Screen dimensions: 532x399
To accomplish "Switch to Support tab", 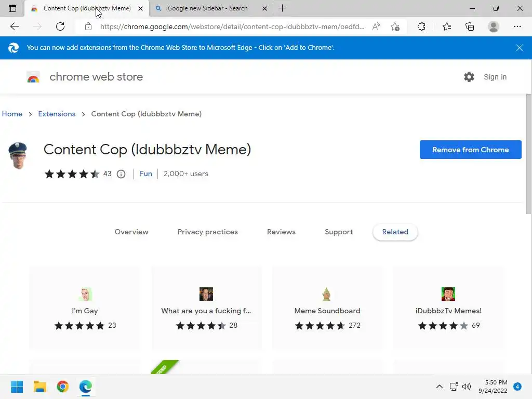I will pyautogui.click(x=339, y=232).
